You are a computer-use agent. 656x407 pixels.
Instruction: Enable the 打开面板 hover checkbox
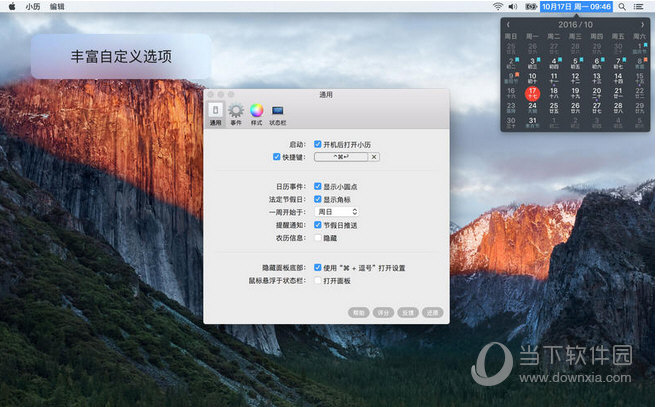(x=318, y=281)
